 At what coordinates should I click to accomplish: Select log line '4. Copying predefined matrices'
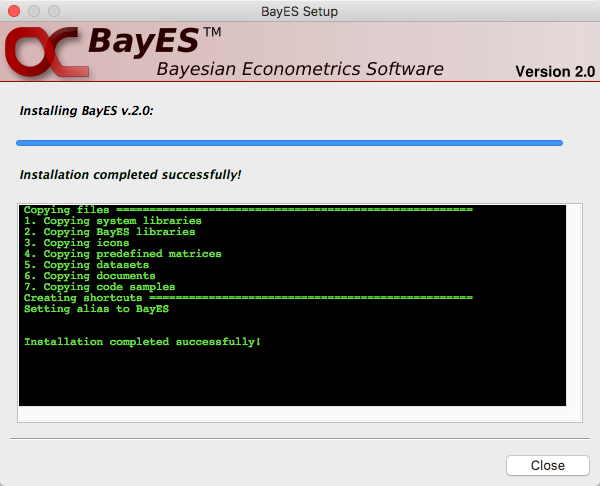pos(123,254)
